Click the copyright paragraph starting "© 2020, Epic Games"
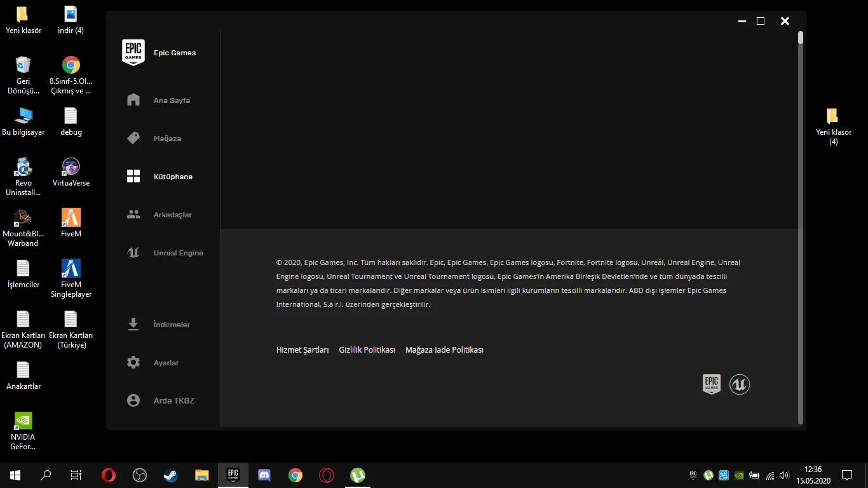The width and height of the screenshot is (868, 488). 509,283
